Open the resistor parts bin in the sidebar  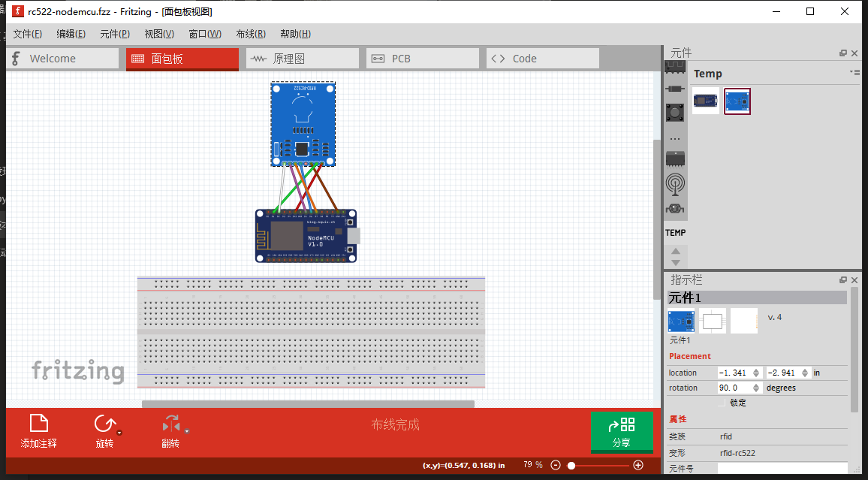click(x=675, y=89)
